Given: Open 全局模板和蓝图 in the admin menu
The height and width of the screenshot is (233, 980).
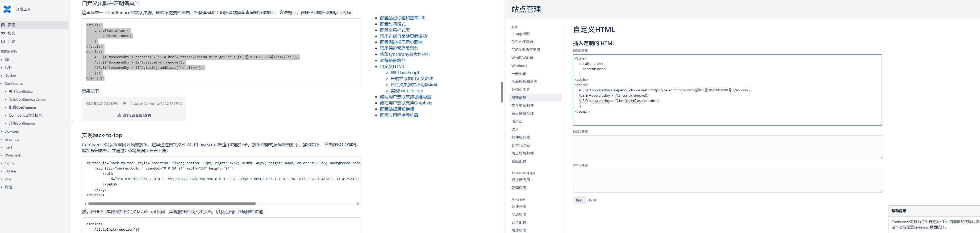Looking at the screenshot, I should (x=524, y=82).
